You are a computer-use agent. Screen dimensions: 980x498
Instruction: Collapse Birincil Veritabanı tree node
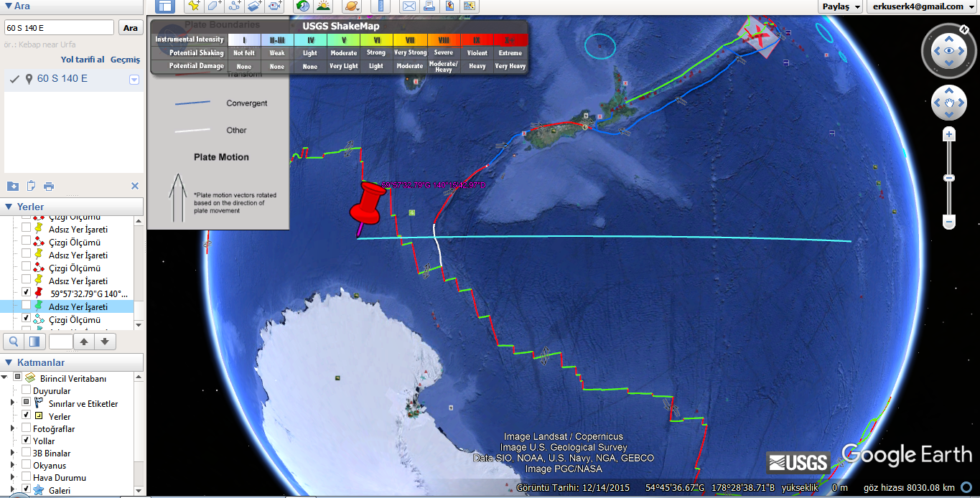pos(5,377)
